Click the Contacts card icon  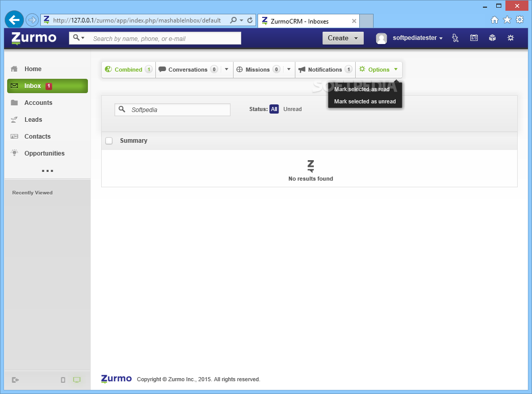[x=14, y=137]
